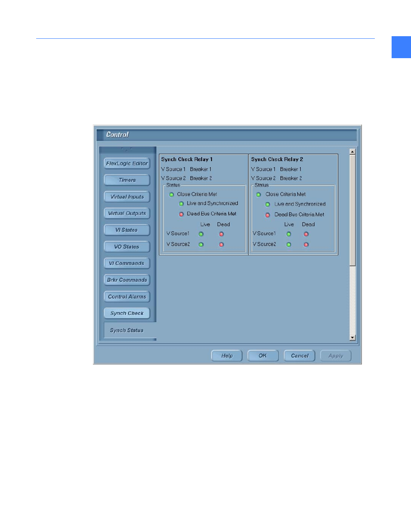The image size is (411, 532).
Task: Open the Control Alarms section
Action: 127,297
